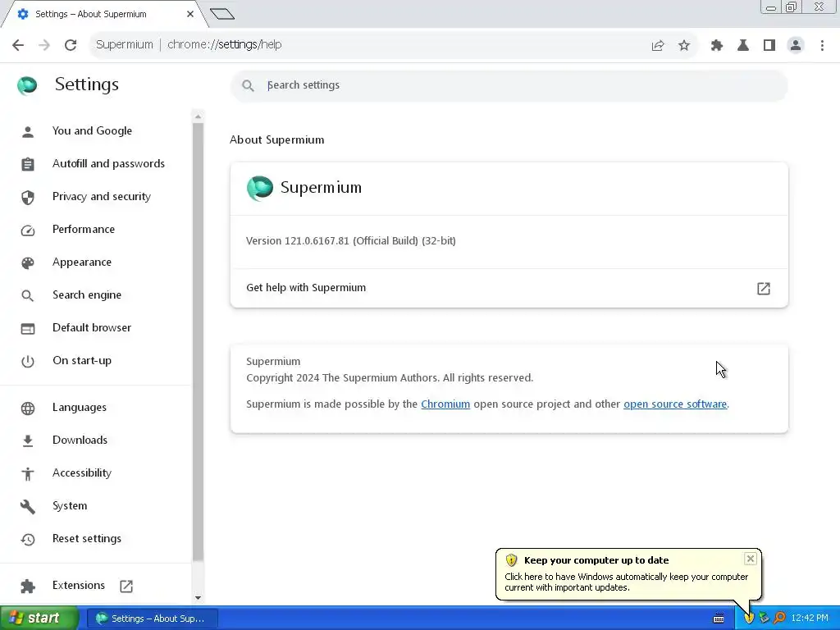
Task: Click the history icon beside Reset settings
Action: point(28,540)
